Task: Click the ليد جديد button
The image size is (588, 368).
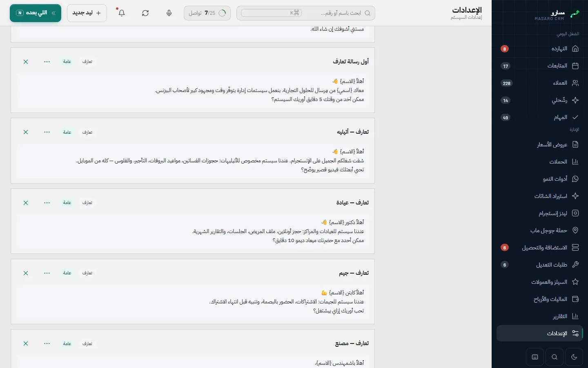Action: pyautogui.click(x=87, y=13)
